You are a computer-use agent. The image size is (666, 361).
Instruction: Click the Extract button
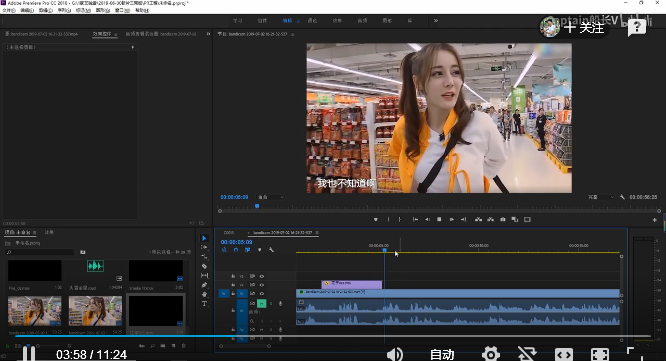pyautogui.click(x=491, y=220)
